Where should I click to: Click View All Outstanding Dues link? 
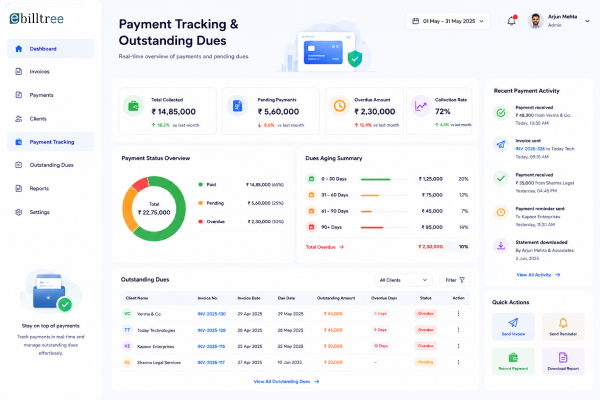point(286,382)
